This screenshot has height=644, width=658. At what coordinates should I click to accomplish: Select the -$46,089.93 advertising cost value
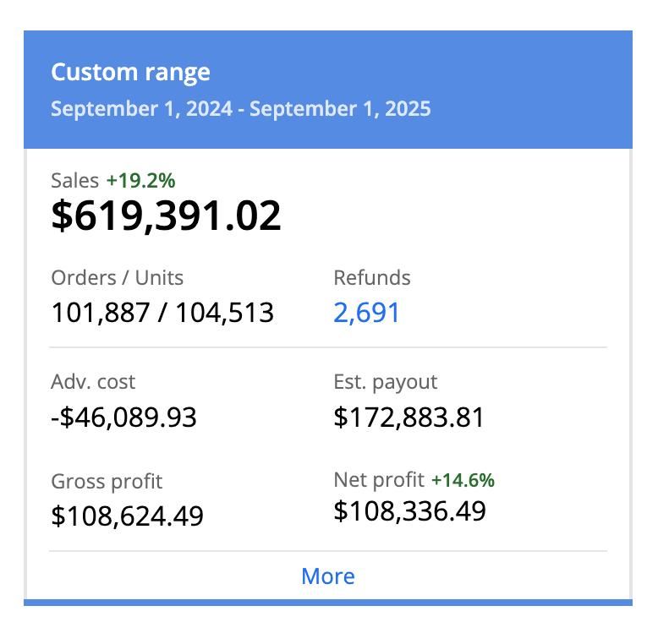(123, 418)
